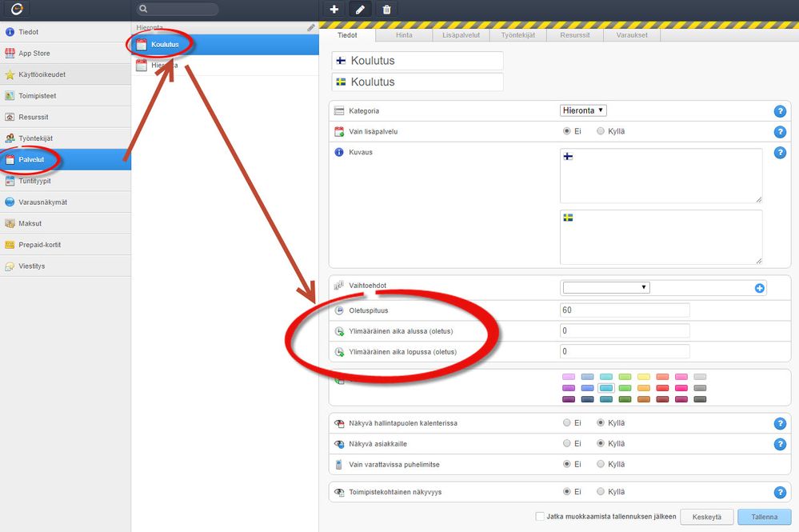
Task: Click Ylimääräinen aika lopussa input field
Action: [x=625, y=352]
